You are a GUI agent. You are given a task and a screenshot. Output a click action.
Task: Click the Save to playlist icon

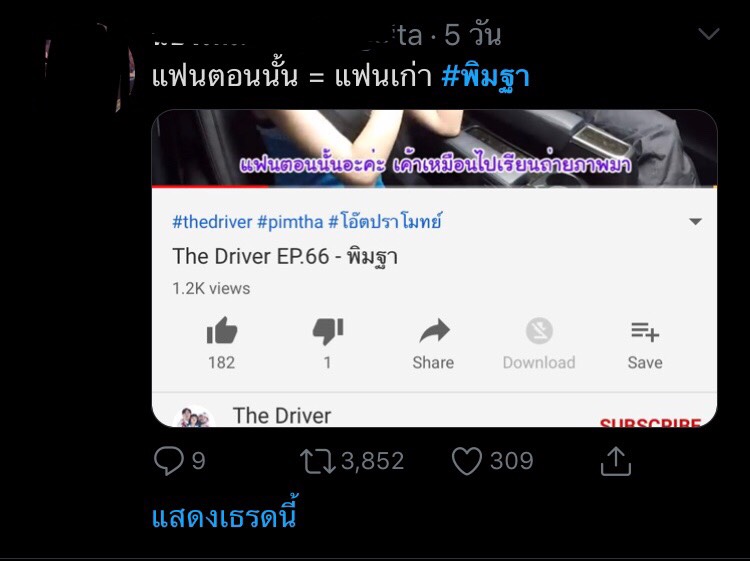point(645,332)
